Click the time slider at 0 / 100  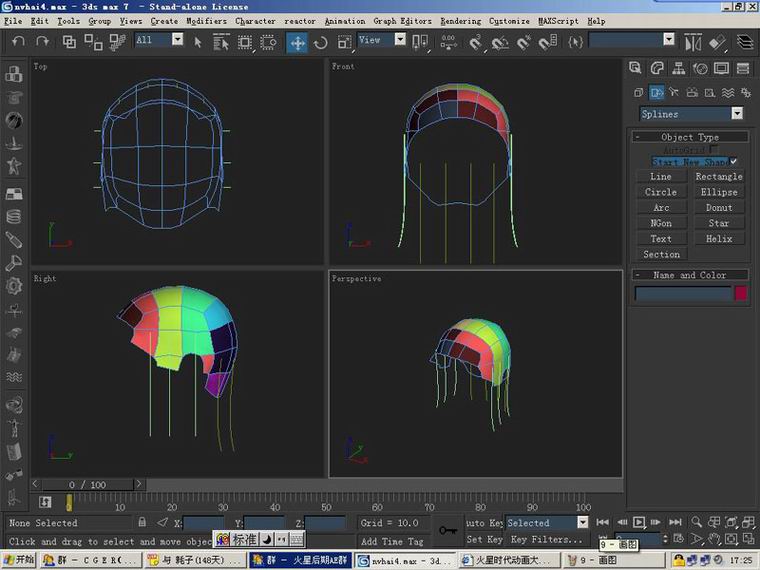(87, 484)
